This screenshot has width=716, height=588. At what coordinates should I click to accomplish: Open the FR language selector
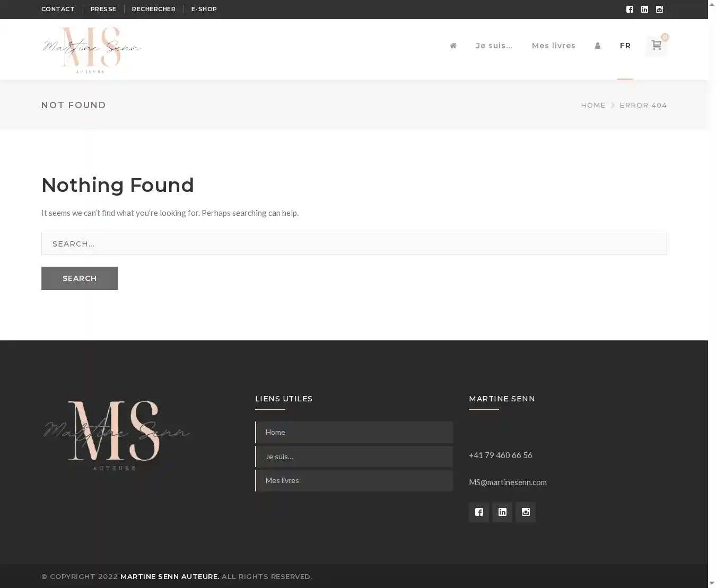pyautogui.click(x=625, y=46)
